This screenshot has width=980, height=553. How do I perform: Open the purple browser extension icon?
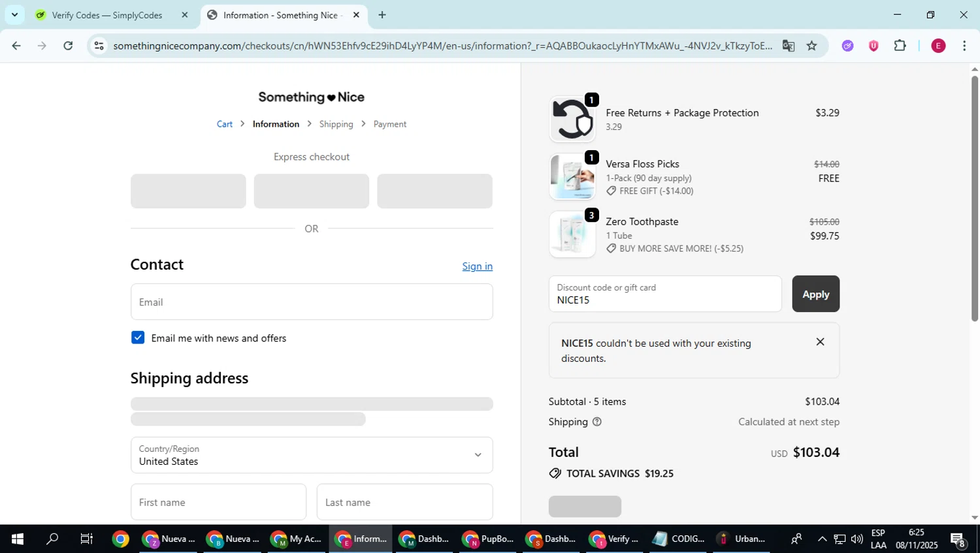[847, 46]
